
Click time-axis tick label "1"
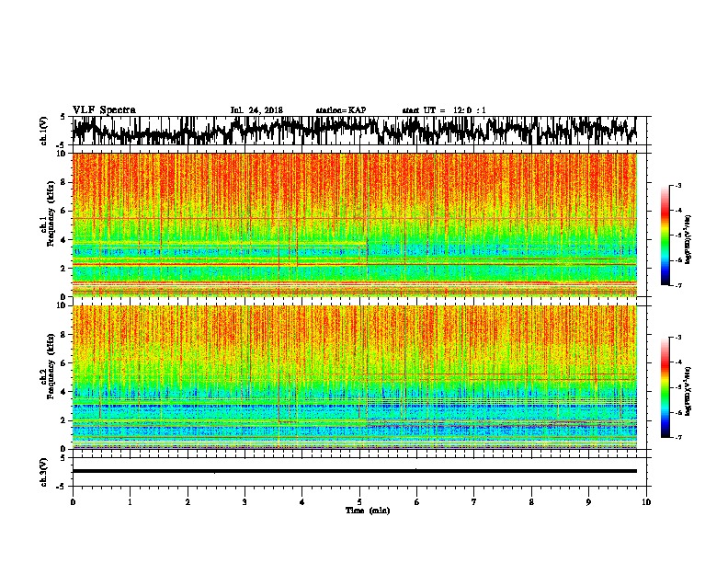pos(130,502)
